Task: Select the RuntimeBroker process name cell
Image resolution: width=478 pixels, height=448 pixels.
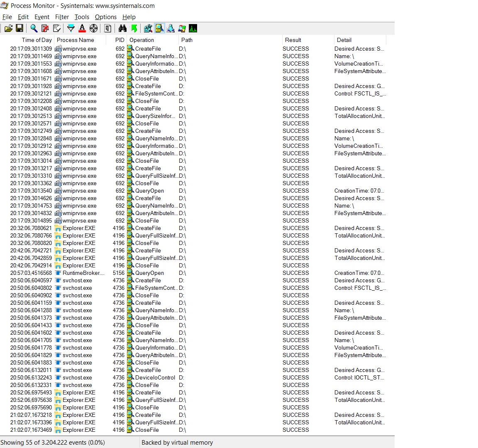Action: point(83,273)
